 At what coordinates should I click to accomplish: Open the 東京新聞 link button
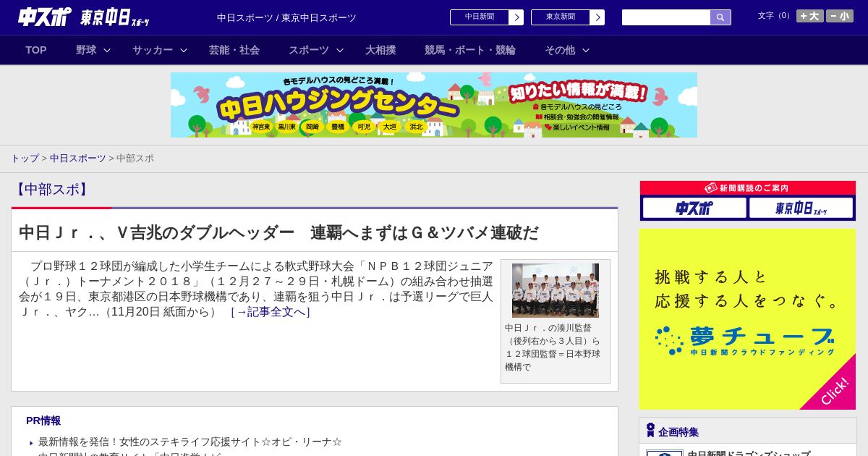tap(561, 17)
